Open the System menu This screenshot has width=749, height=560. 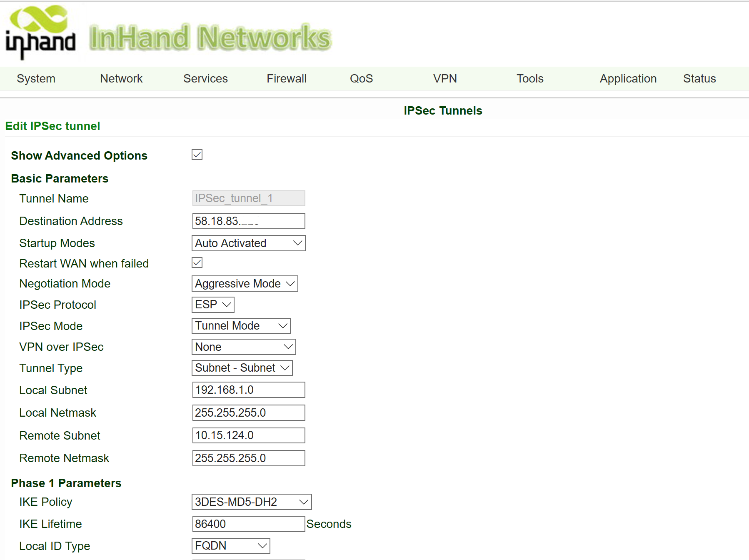(36, 79)
